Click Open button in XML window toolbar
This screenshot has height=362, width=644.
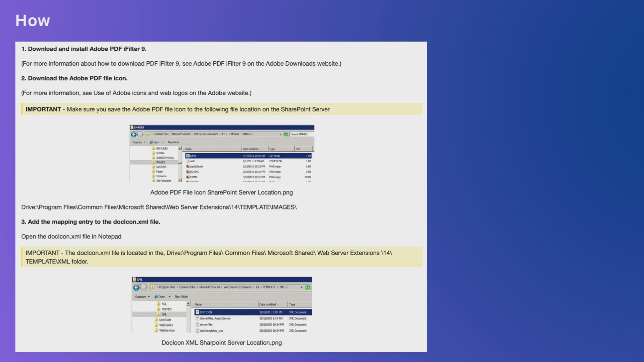[162, 297]
